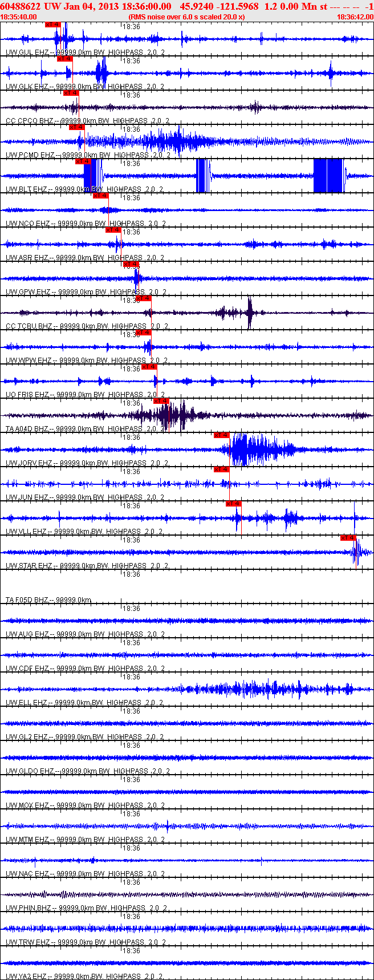Select the TA.F05D BHZ empty channel label
This screenshot has width=374, height=980.
(x=27, y=600)
